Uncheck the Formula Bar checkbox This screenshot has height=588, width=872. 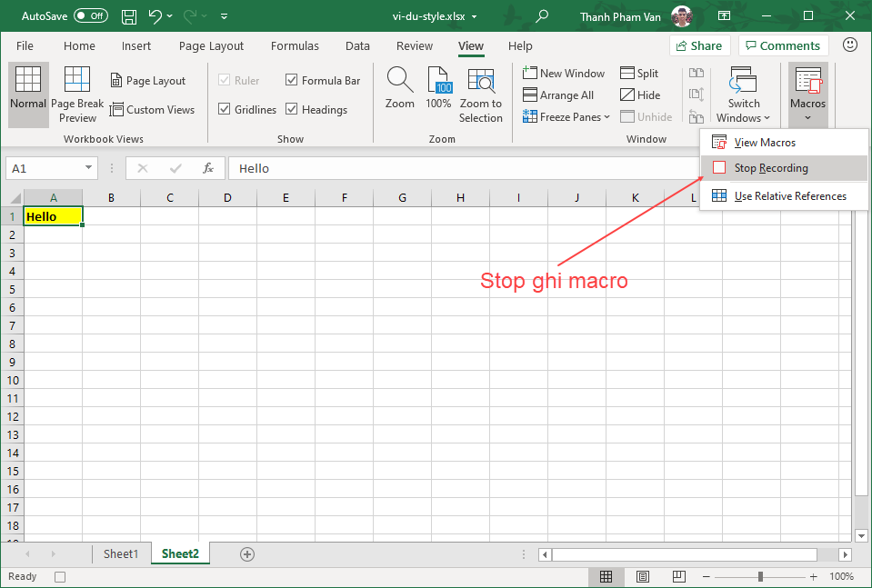[x=291, y=80]
